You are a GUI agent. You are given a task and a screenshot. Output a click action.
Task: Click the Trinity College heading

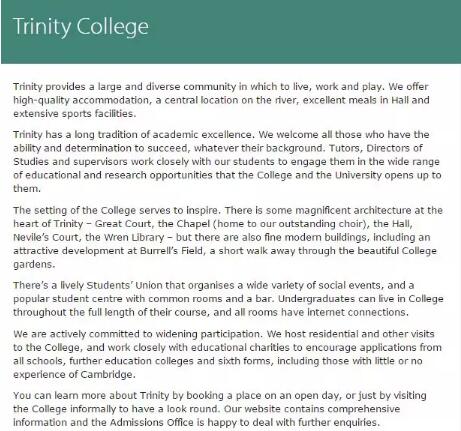[81, 27]
